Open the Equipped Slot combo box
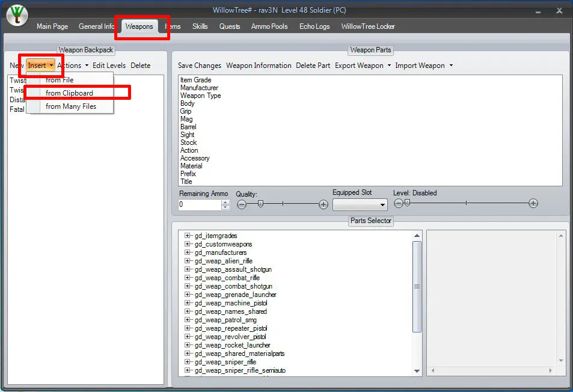Viewport: 573px width, 392px height. 360,205
